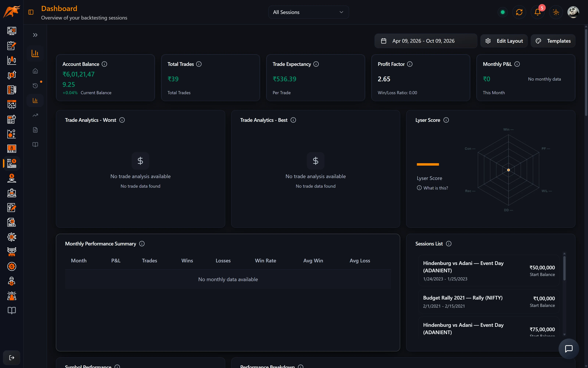The width and height of the screenshot is (588, 368).
Task: Click the Sessions List scroll-down arrow
Action: (x=564, y=335)
